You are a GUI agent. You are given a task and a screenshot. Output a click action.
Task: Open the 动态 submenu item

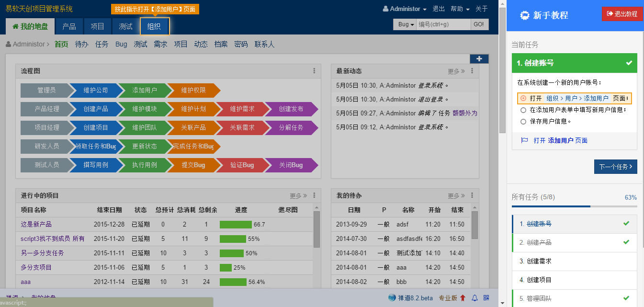pyautogui.click(x=201, y=44)
